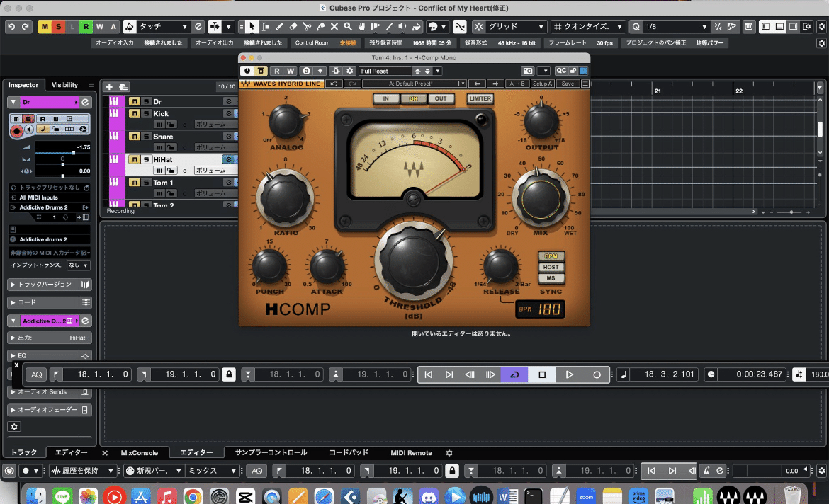Mute the HiHat track
Screen dimensions: 829x504
pyautogui.click(x=135, y=159)
